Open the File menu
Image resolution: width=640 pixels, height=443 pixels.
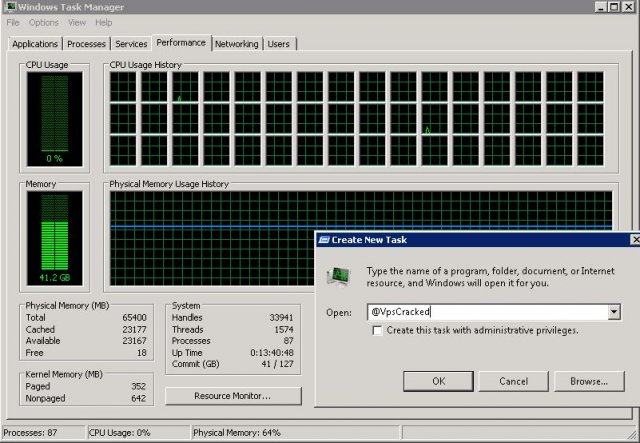click(x=13, y=22)
